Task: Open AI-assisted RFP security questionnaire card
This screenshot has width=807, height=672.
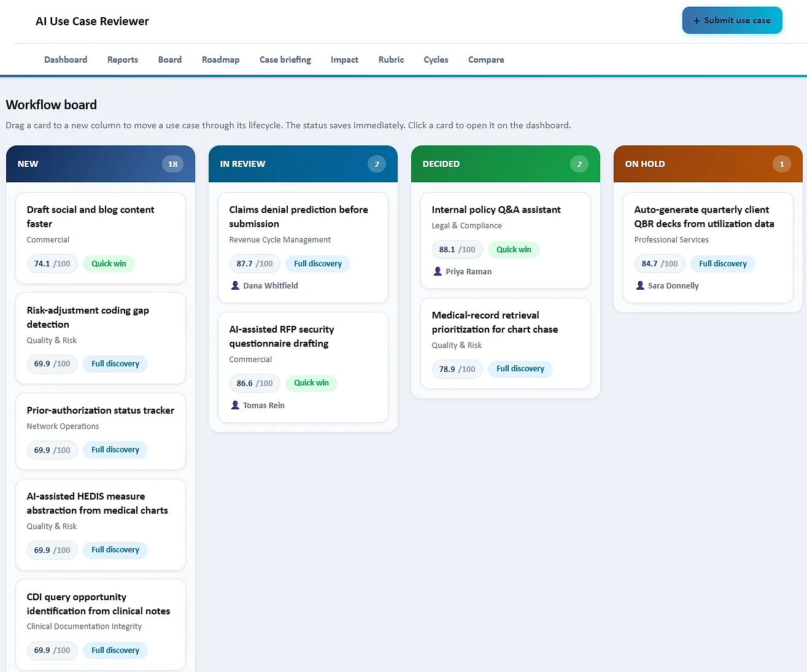Action: pyautogui.click(x=303, y=368)
